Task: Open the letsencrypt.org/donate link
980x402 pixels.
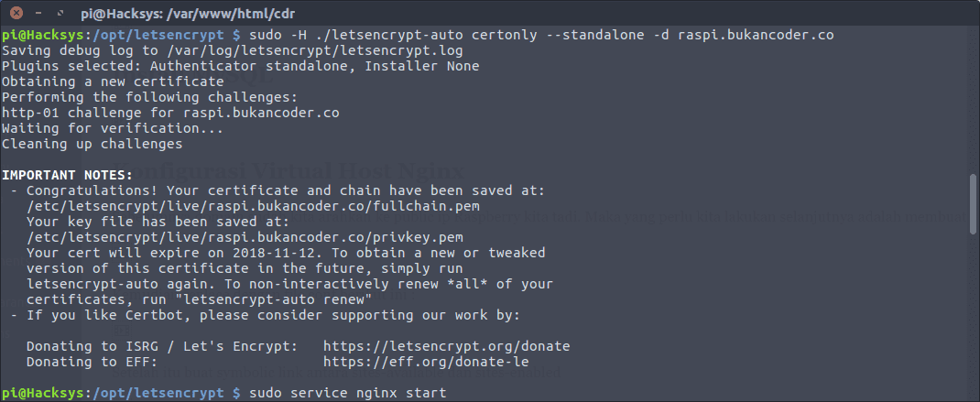Action: 447,346
